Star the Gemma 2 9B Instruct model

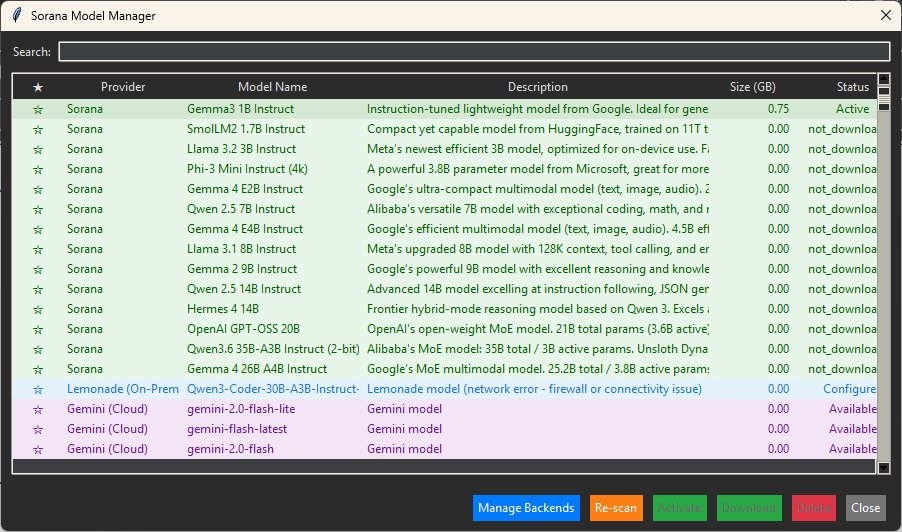click(x=38, y=270)
